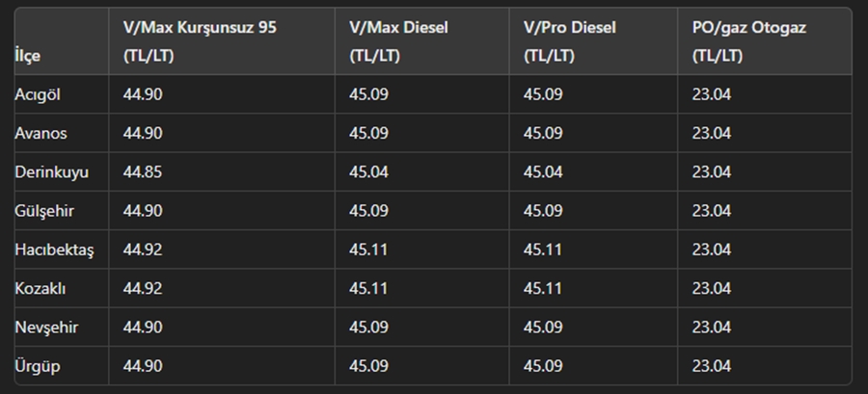Click the V/Max Diesel column header

[x=398, y=41]
